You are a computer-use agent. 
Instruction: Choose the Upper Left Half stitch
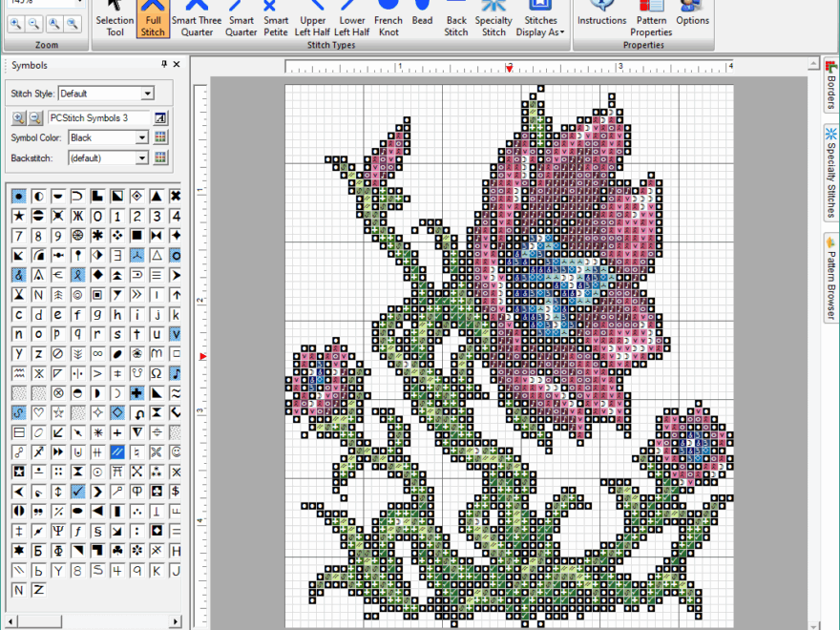(x=312, y=19)
